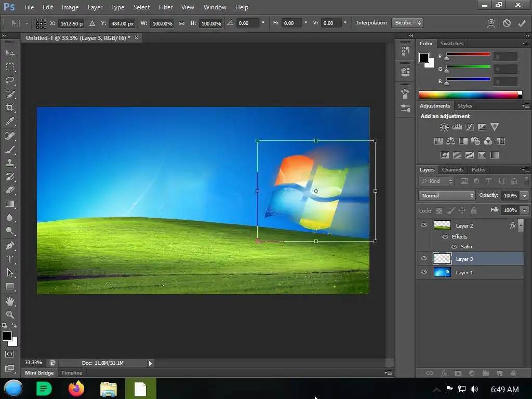The width and height of the screenshot is (532, 399).
Task: Open the Interpolation Bicubic dropdown
Action: [x=407, y=23]
